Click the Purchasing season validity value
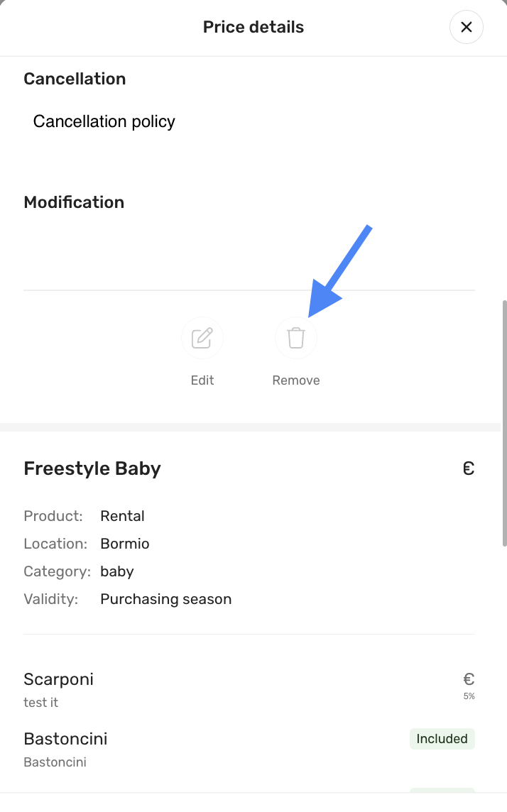Image resolution: width=507 pixels, height=812 pixels. tap(166, 599)
